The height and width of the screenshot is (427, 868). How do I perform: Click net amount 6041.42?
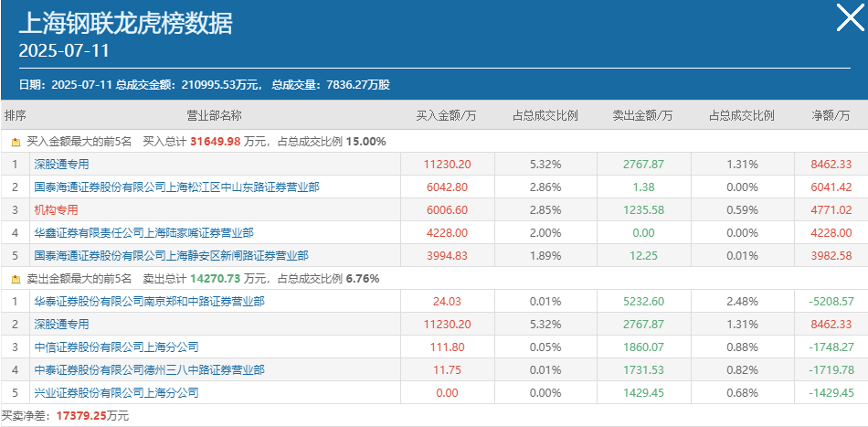coord(831,187)
